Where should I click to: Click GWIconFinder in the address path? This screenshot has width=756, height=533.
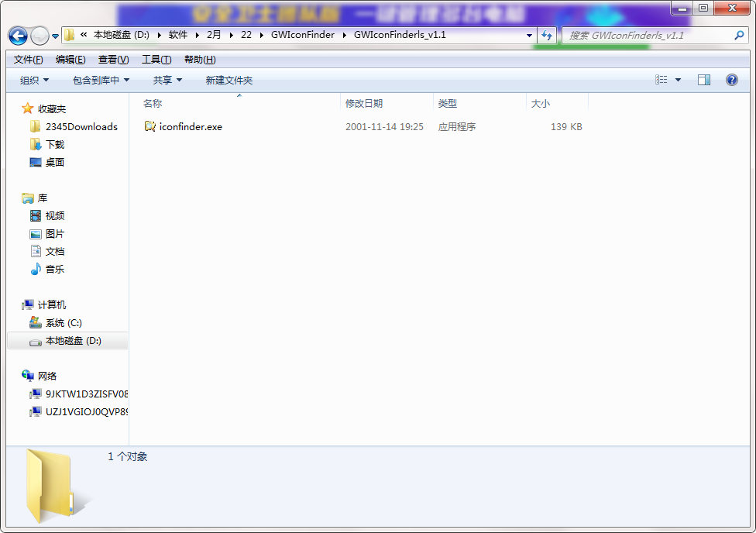click(x=302, y=35)
